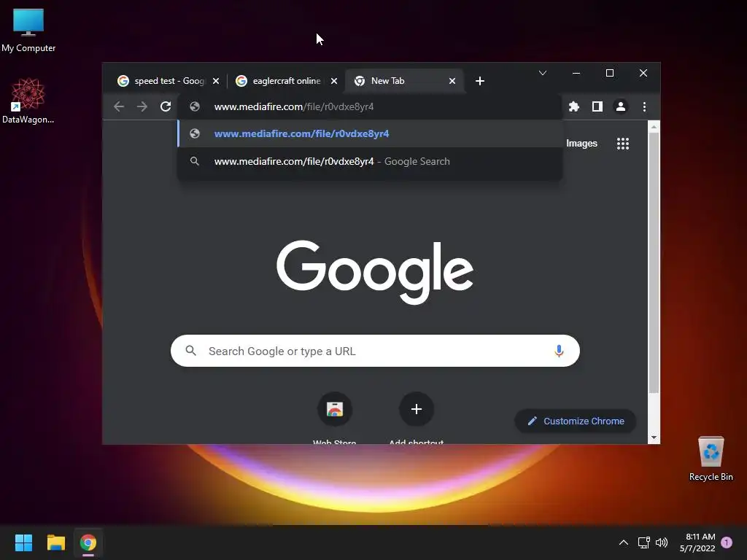Click the page vertical scrollbar thumb
747x560 pixels.
click(654, 263)
